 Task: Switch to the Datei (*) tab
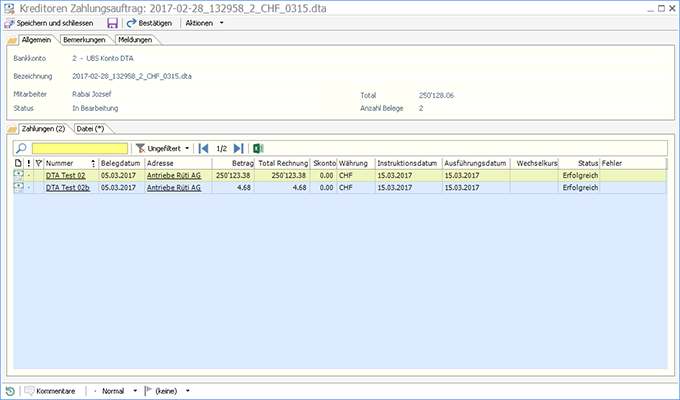click(x=90, y=129)
